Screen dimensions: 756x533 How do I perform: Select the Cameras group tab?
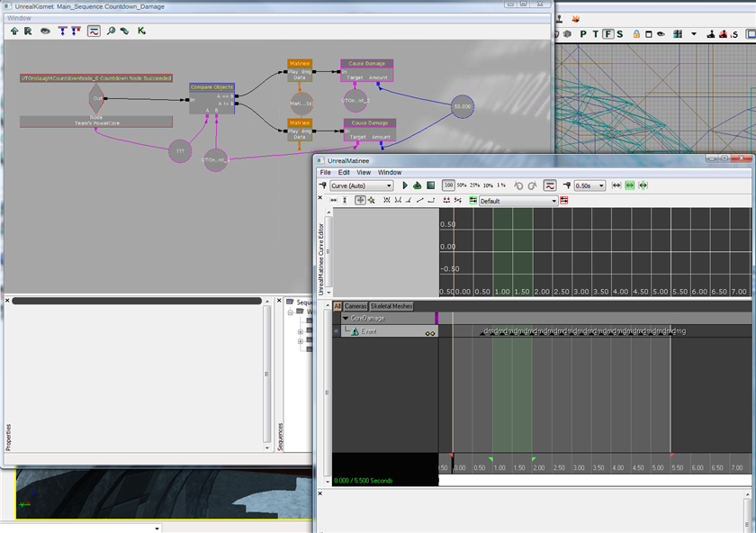pos(355,306)
